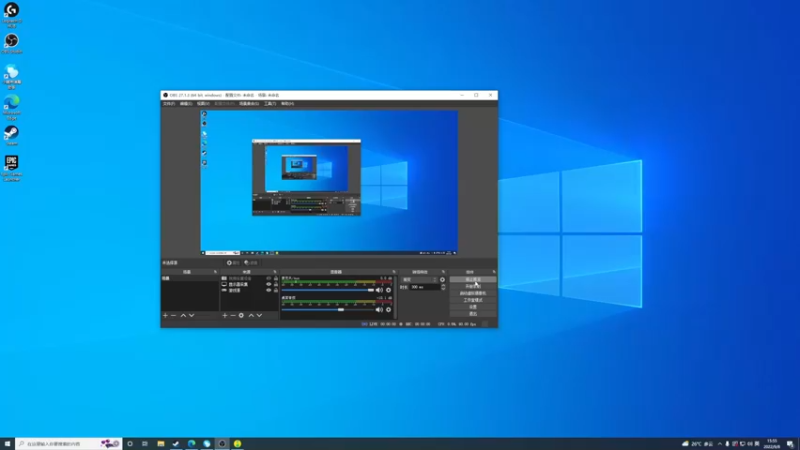Toggle visibility eye of the Display Capture source

[269, 284]
